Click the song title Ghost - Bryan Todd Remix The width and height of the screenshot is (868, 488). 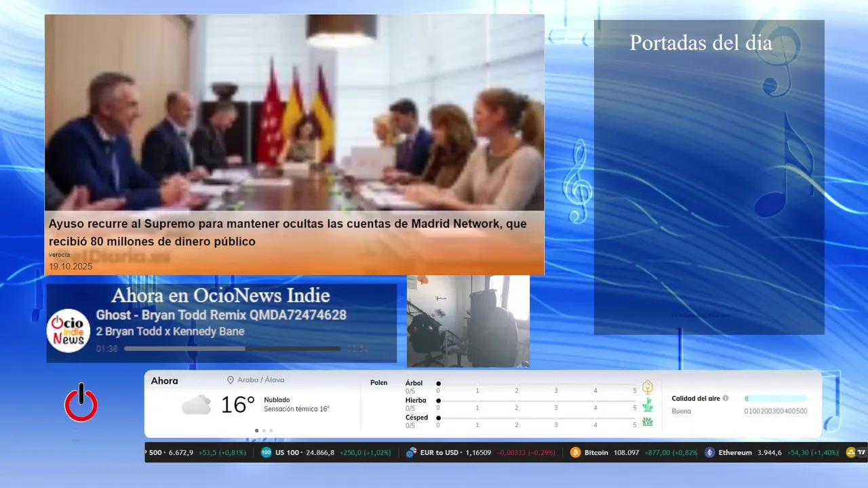click(x=221, y=315)
